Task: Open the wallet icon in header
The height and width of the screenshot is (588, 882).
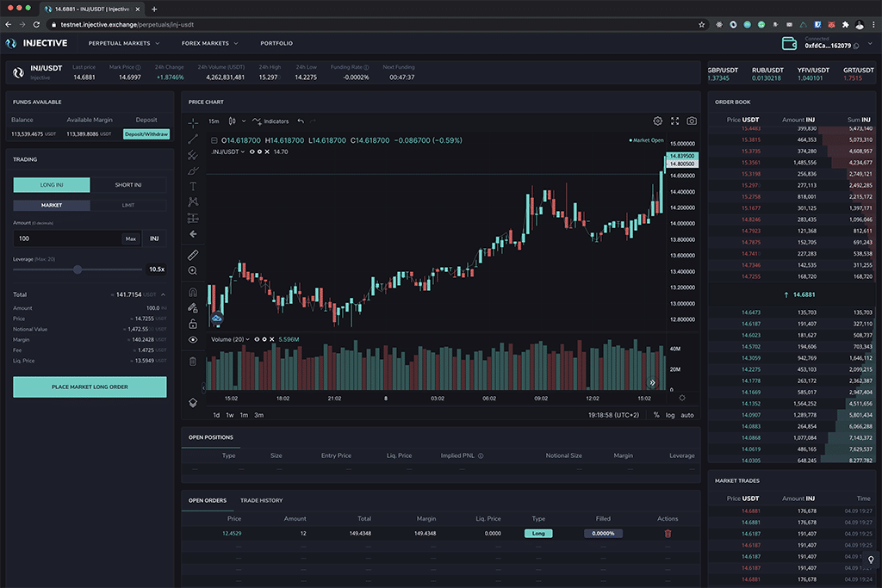Action: [789, 44]
